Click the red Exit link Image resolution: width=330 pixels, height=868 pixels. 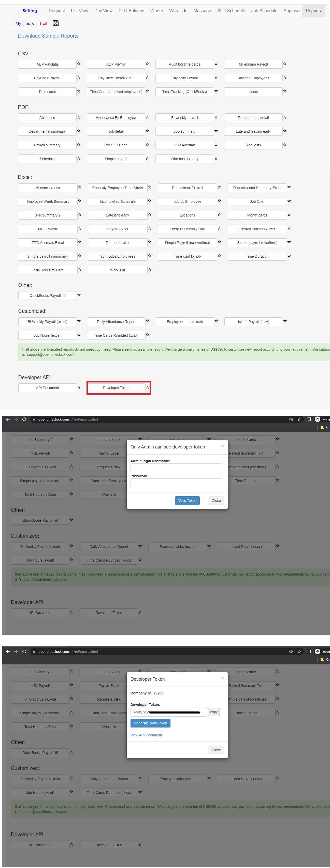pyautogui.click(x=44, y=24)
